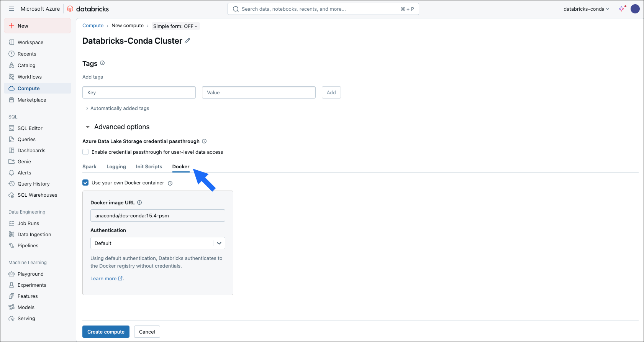Click the Data Ingestion icon
The height and width of the screenshot is (342, 644).
tap(11, 234)
